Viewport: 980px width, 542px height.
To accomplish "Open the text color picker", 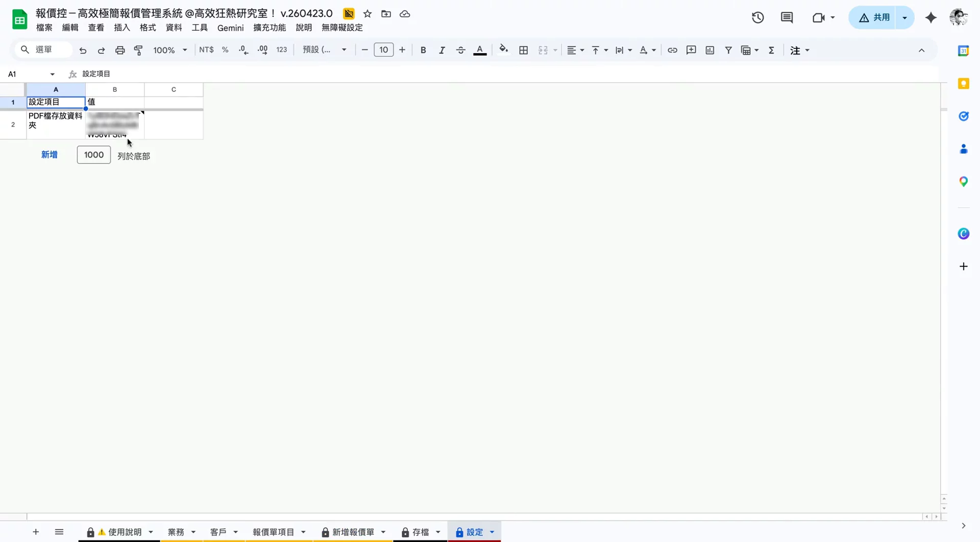I will coord(480,50).
